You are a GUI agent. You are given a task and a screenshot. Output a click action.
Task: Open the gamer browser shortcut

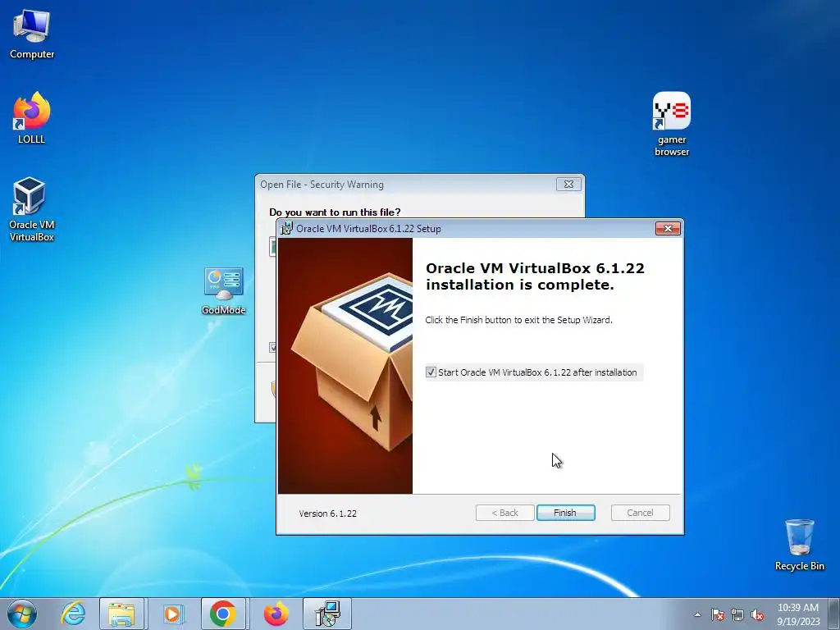coord(672,124)
